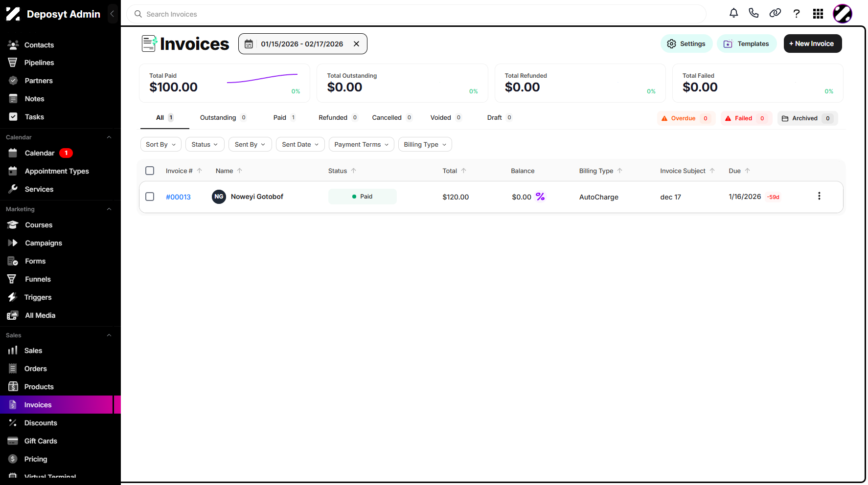Open Discounts in the sidebar
868x485 pixels.
pos(57,423)
